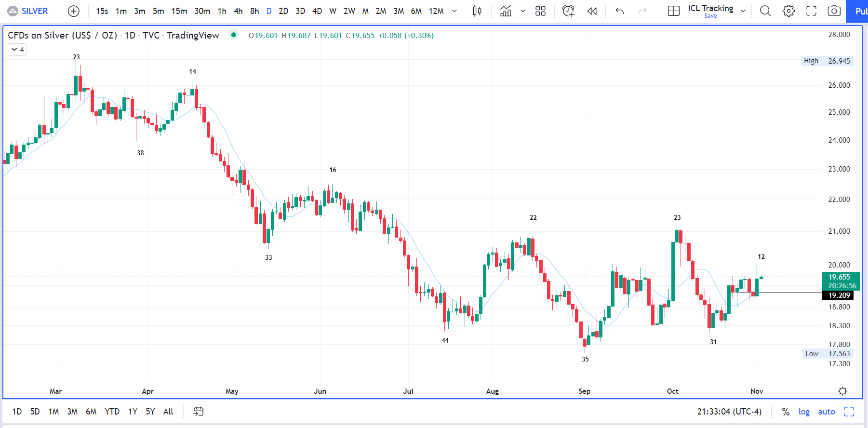Select the 15s interval
The height and width of the screenshot is (428, 868).
pyautogui.click(x=102, y=11)
